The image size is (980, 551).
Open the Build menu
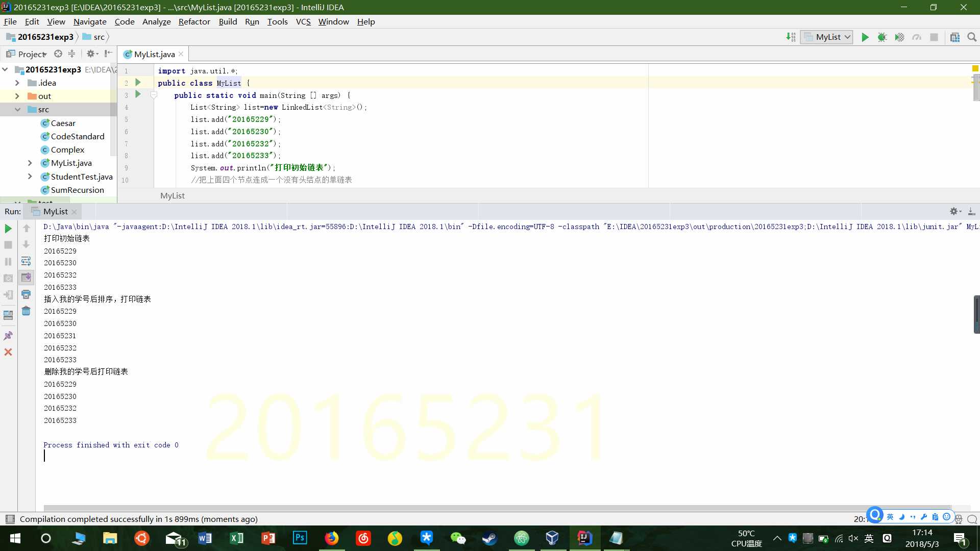tap(228, 21)
